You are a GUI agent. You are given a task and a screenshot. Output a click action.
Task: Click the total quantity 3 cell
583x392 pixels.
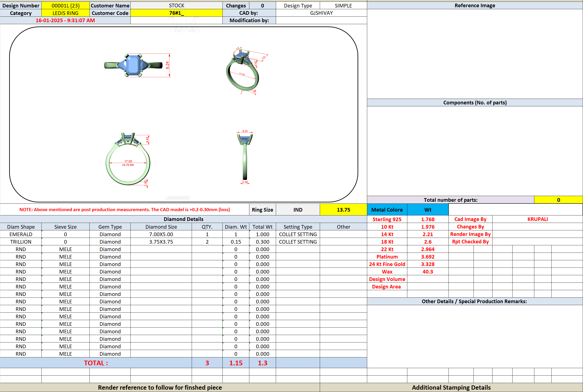207,363
